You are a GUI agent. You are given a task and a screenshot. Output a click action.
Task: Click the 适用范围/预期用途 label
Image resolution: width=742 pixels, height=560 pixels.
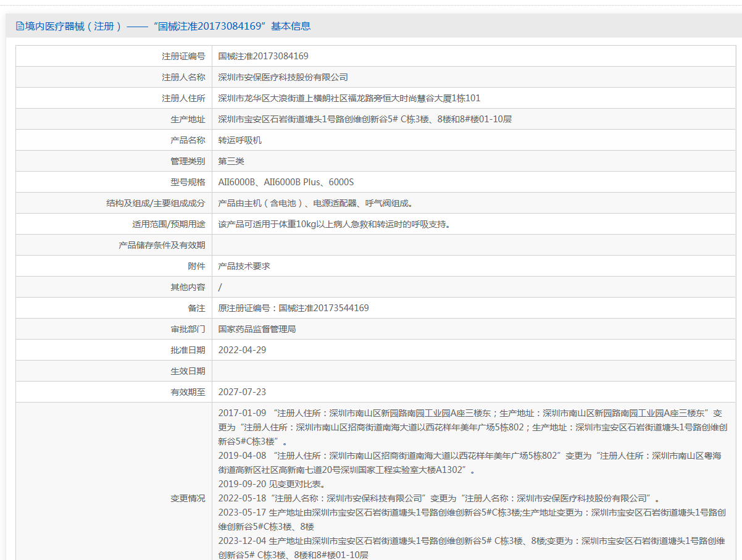(x=169, y=224)
